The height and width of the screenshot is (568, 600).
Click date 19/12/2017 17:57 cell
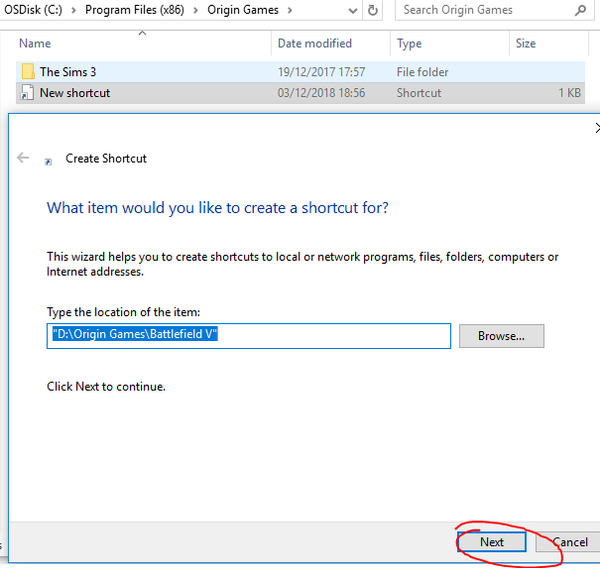coord(321,72)
